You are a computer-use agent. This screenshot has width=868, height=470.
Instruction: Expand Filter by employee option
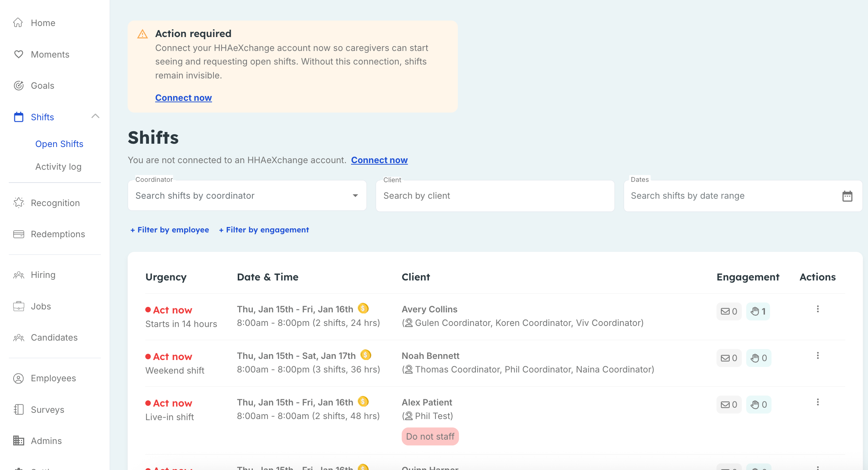point(169,230)
